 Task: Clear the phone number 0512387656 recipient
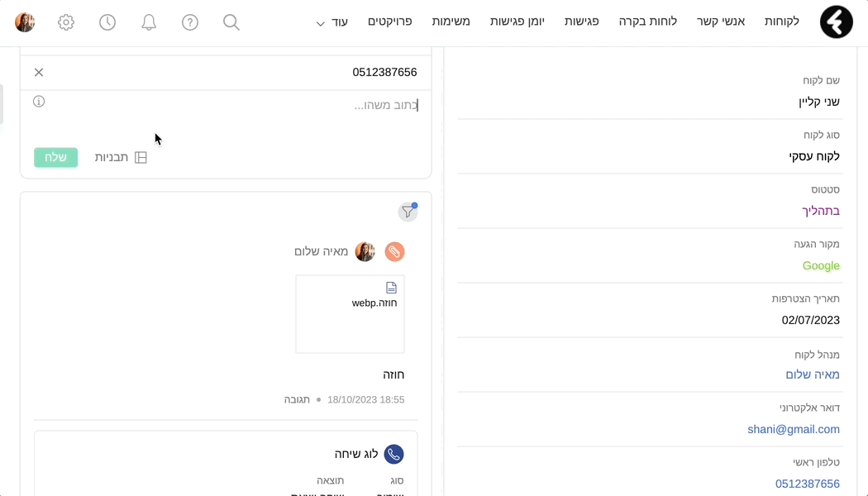click(39, 73)
